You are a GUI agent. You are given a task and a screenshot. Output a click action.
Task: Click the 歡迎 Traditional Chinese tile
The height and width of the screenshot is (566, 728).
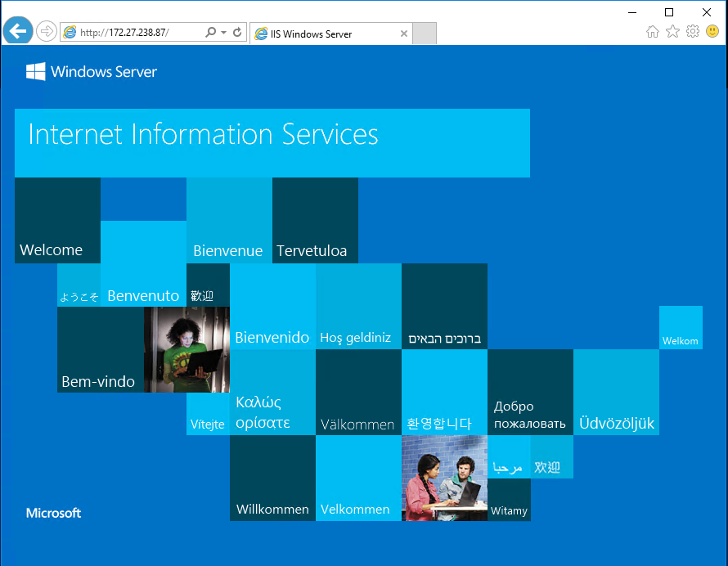pos(208,285)
